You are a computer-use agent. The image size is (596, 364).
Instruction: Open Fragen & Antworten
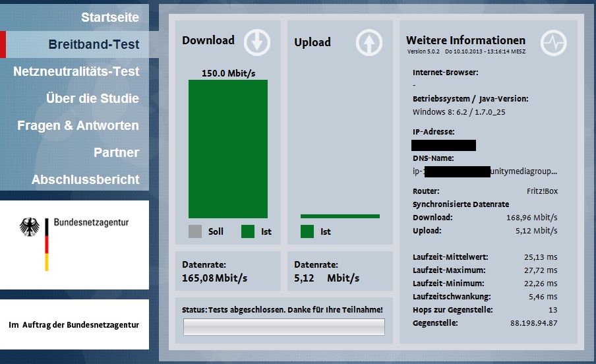click(x=78, y=125)
